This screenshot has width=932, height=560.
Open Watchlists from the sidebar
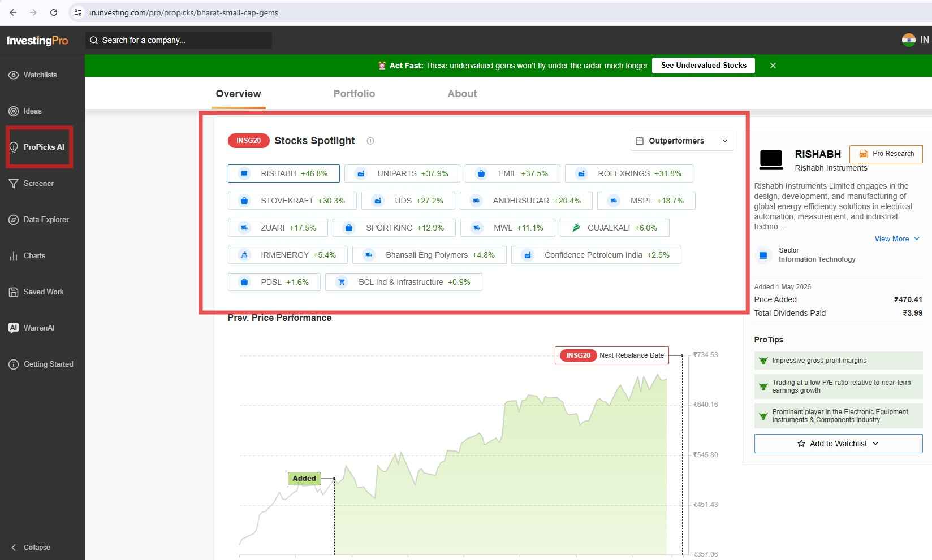click(x=33, y=75)
